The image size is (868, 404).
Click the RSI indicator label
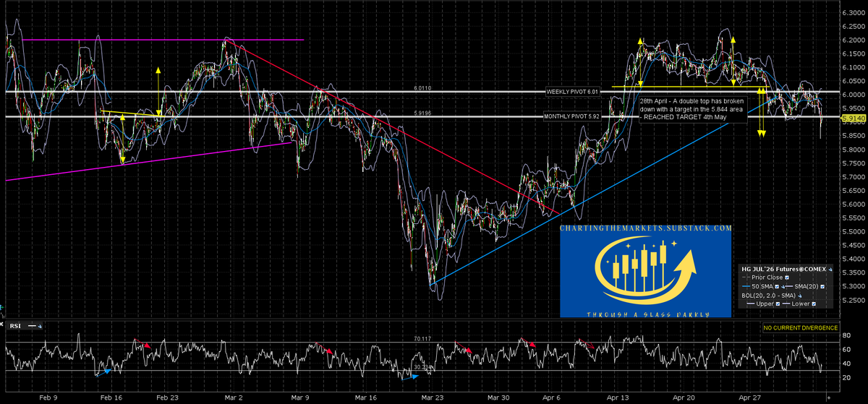[15, 326]
